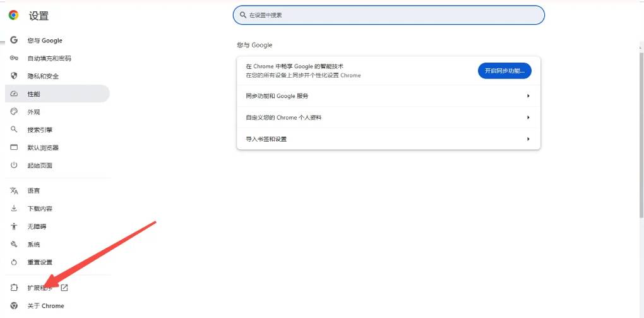This screenshot has height=318, width=644.
Task: Click the speedometer icon for 性能
Action: (x=14, y=94)
